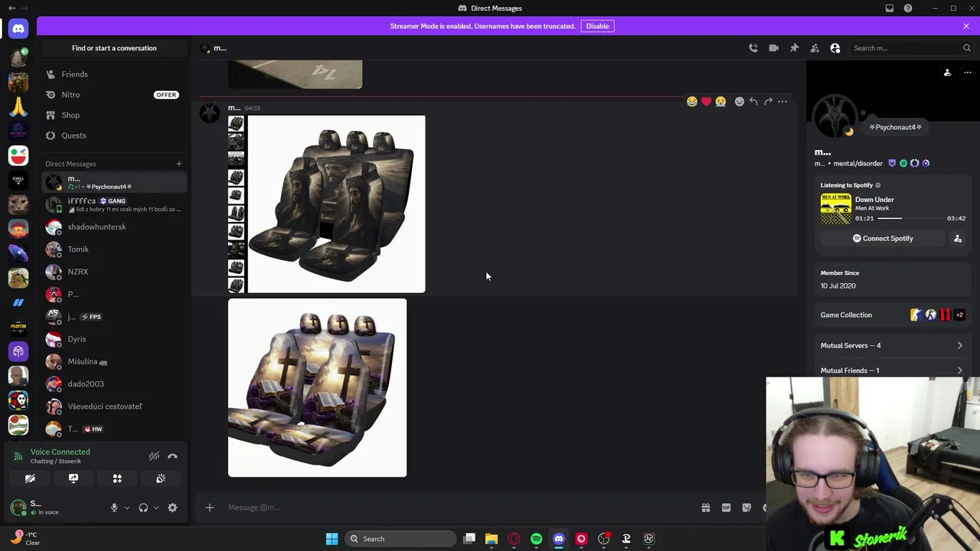Screen dimensions: 980x551
Task: Click Find or start a conversation
Action: click(114, 48)
